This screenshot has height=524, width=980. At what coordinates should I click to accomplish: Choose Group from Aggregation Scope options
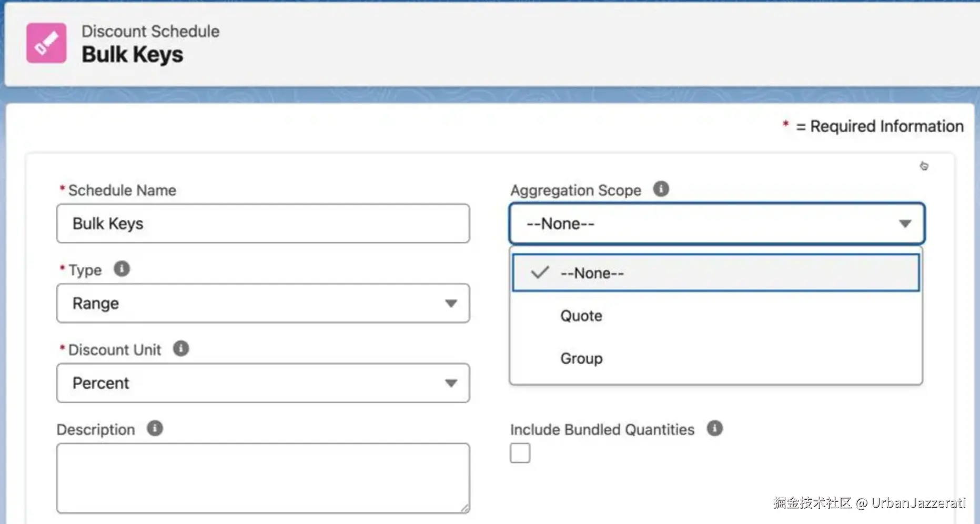(581, 358)
